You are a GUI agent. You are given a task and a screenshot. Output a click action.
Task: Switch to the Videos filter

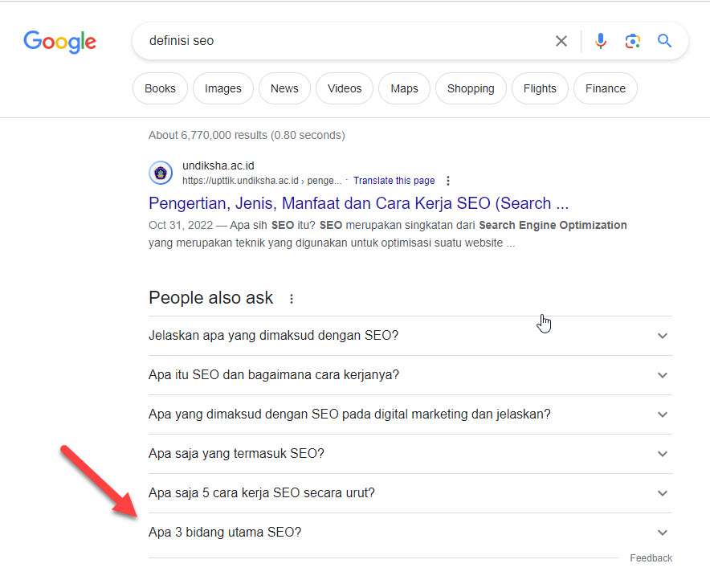[344, 88]
